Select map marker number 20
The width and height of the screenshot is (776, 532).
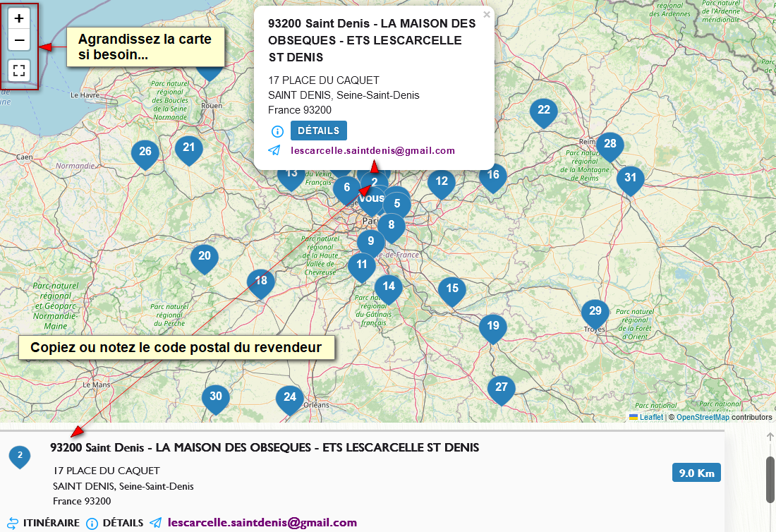[204, 258]
